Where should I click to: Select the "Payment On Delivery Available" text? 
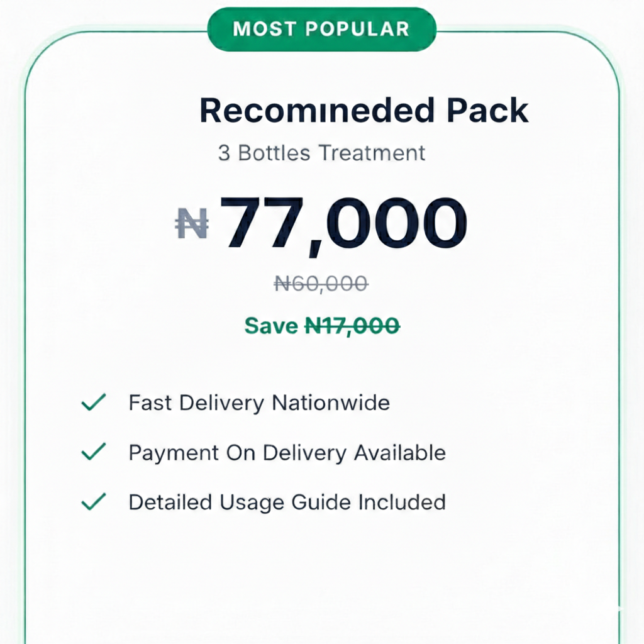coord(287,453)
